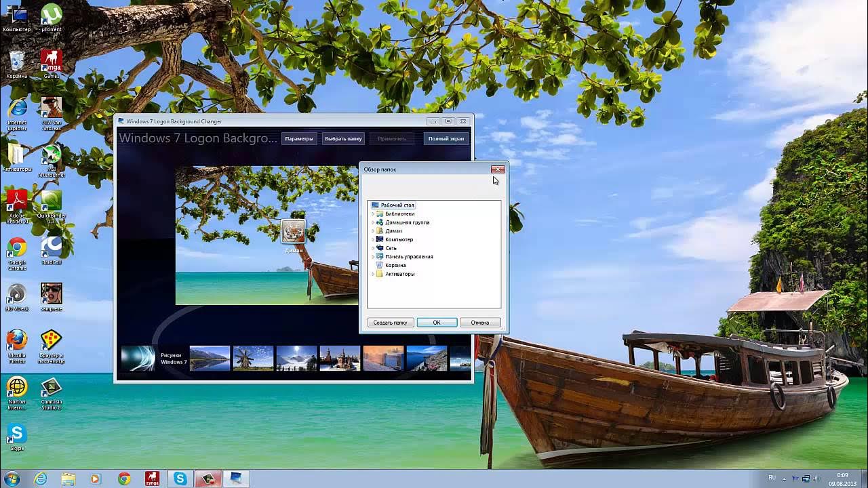This screenshot has width=868, height=488.
Task: Open the Zynga Games desktop shortcut
Action: (x=52, y=64)
